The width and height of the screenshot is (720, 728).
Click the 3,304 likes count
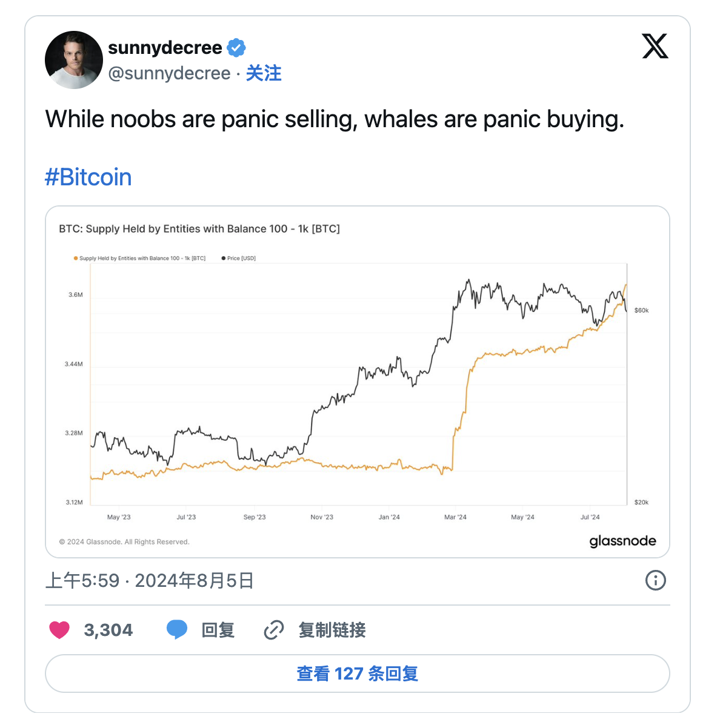coord(108,630)
